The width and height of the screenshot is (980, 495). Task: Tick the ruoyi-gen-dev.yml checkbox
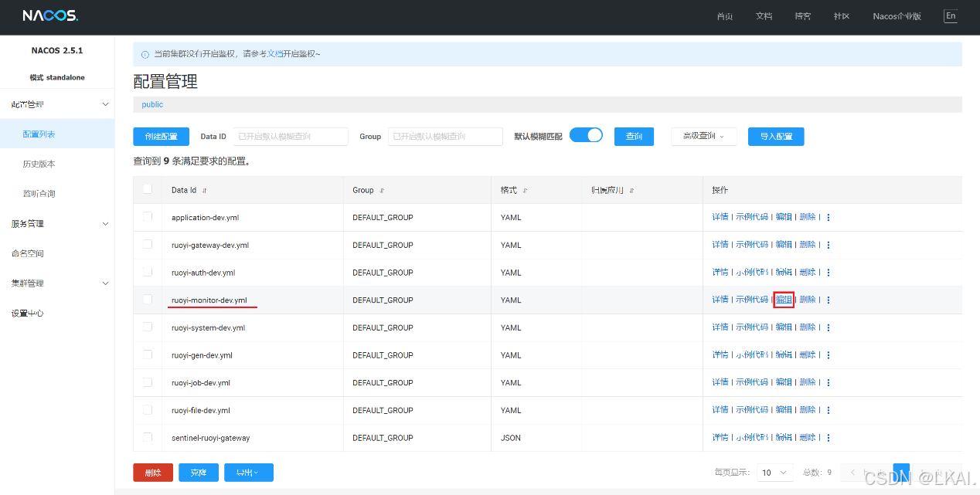coord(148,354)
